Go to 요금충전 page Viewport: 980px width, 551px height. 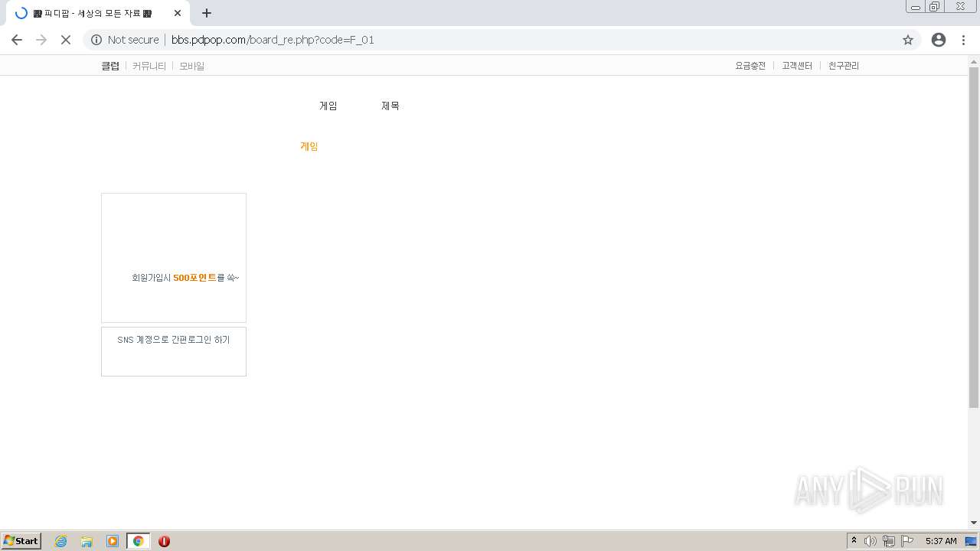pos(750,66)
